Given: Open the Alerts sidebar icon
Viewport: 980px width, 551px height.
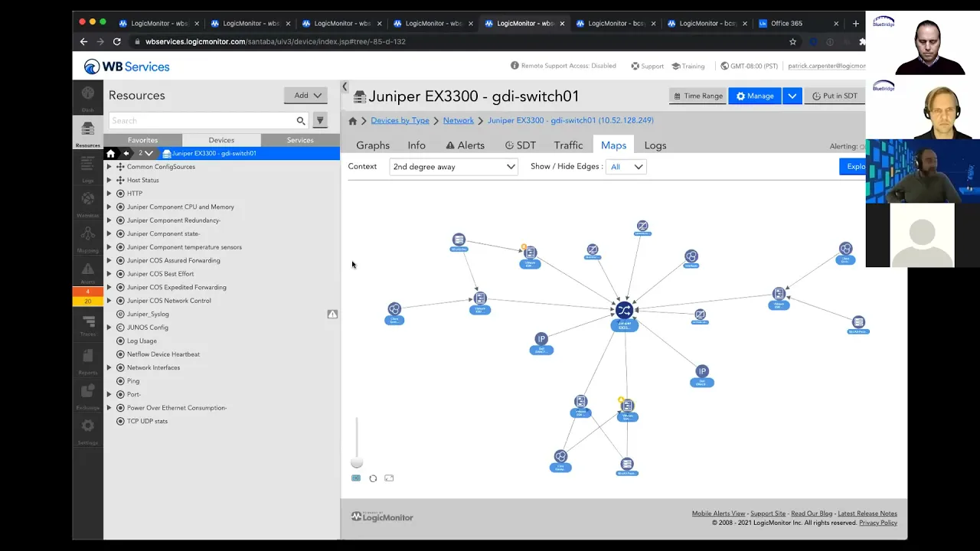Looking at the screenshot, I should click(88, 272).
